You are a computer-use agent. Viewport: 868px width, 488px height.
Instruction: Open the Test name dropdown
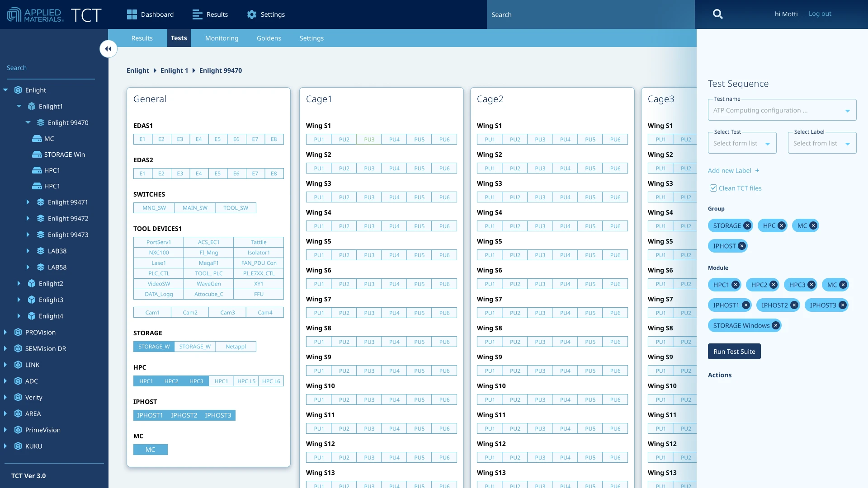point(847,111)
